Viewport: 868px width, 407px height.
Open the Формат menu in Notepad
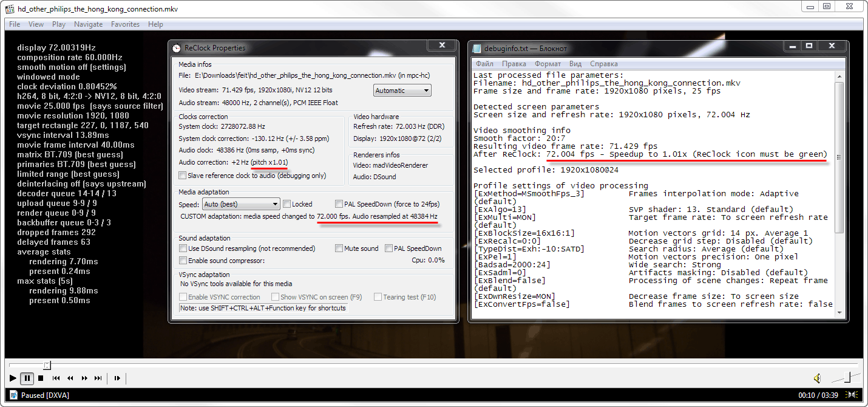548,64
